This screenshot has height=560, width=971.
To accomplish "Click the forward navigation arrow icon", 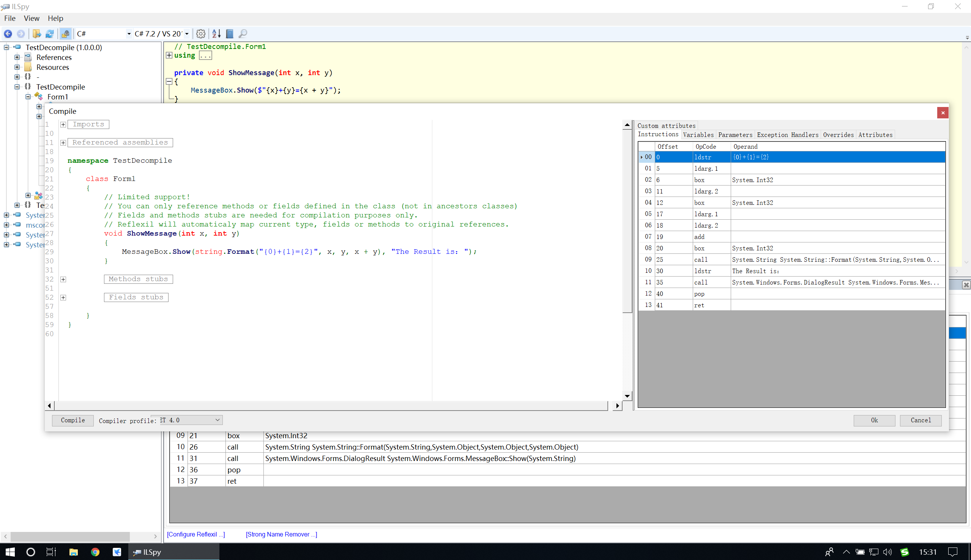I will tap(20, 33).
